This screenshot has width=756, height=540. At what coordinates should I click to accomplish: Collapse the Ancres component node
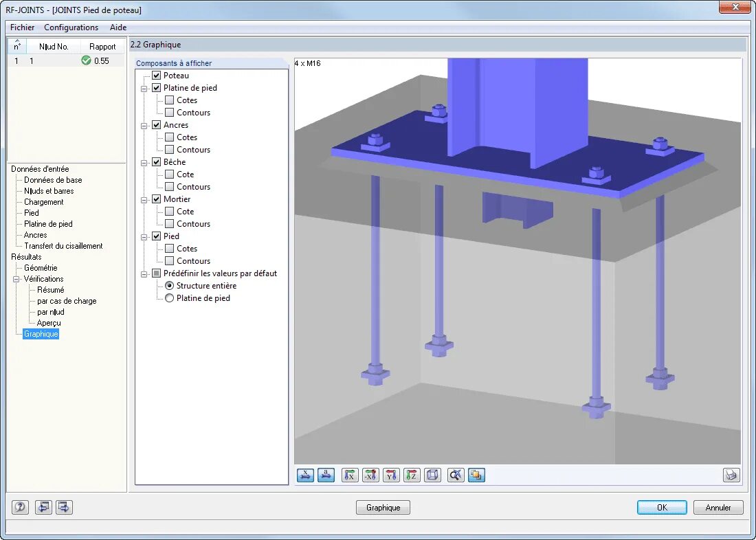[144, 126]
